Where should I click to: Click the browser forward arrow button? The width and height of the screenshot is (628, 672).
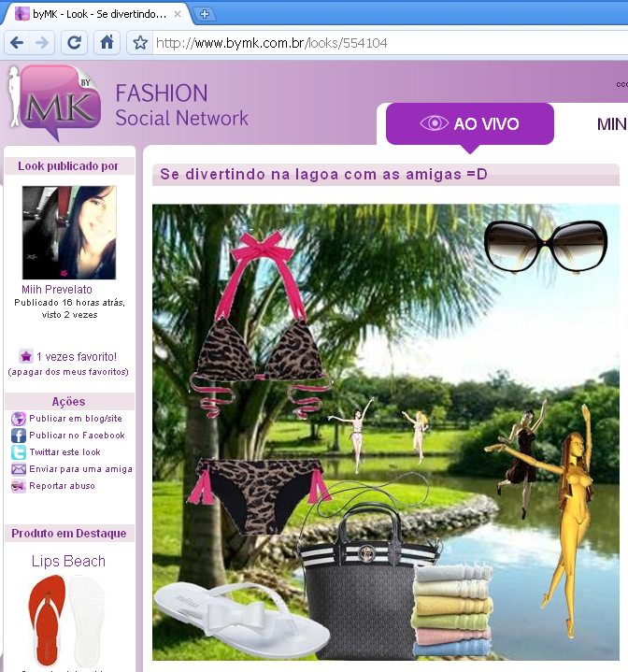point(42,43)
